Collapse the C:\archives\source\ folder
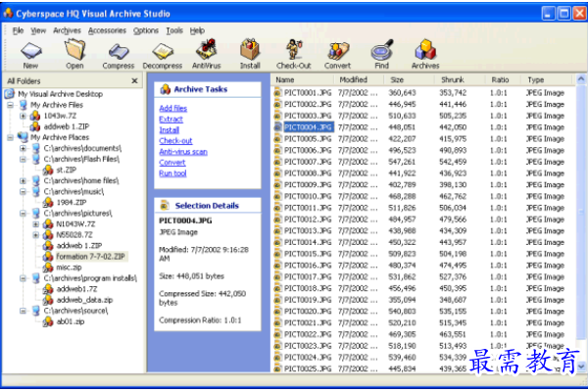This screenshot has width=588, height=392. click(24, 311)
